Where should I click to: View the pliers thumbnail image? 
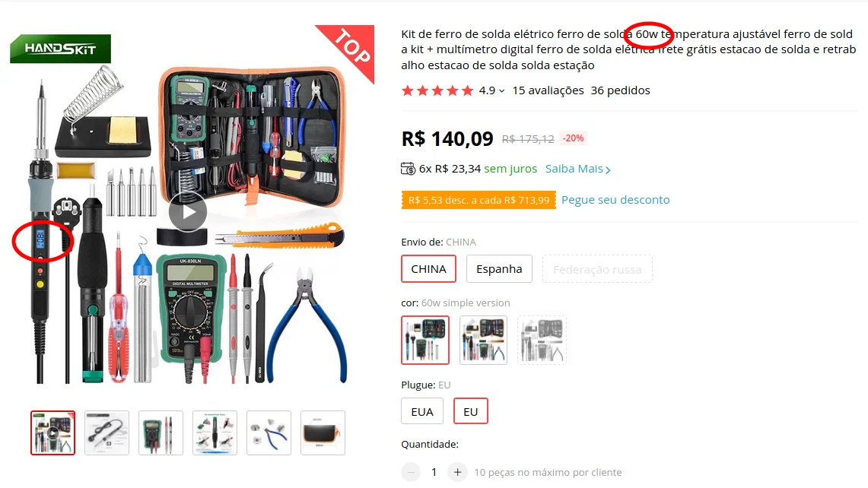coord(269,433)
